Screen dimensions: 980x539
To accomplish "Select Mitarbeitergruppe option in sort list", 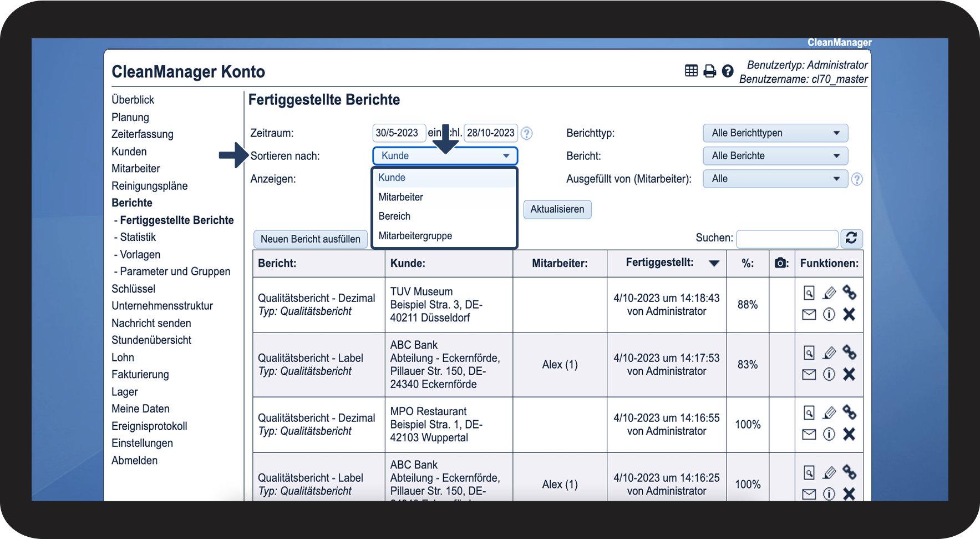I will tap(444, 236).
